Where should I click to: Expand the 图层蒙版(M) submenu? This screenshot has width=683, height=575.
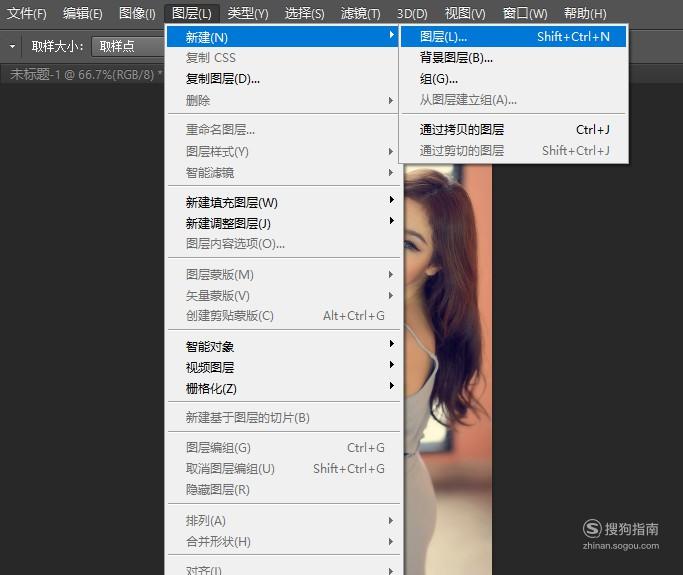coord(283,274)
